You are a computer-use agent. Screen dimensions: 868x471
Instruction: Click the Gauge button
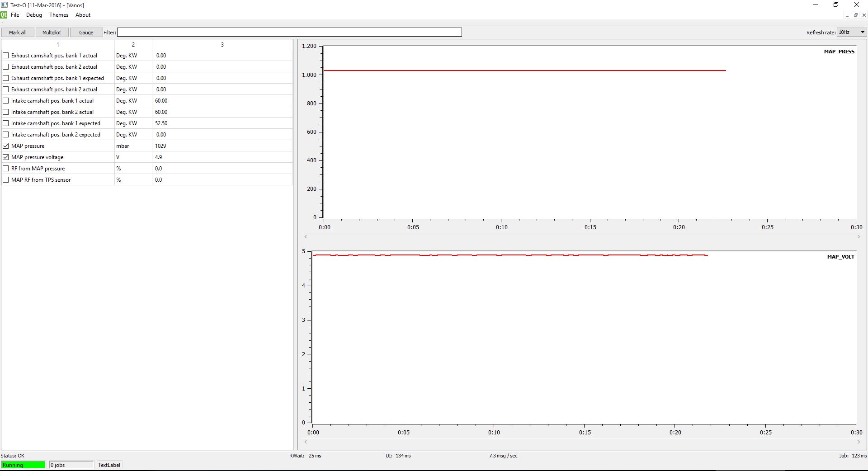click(x=86, y=33)
